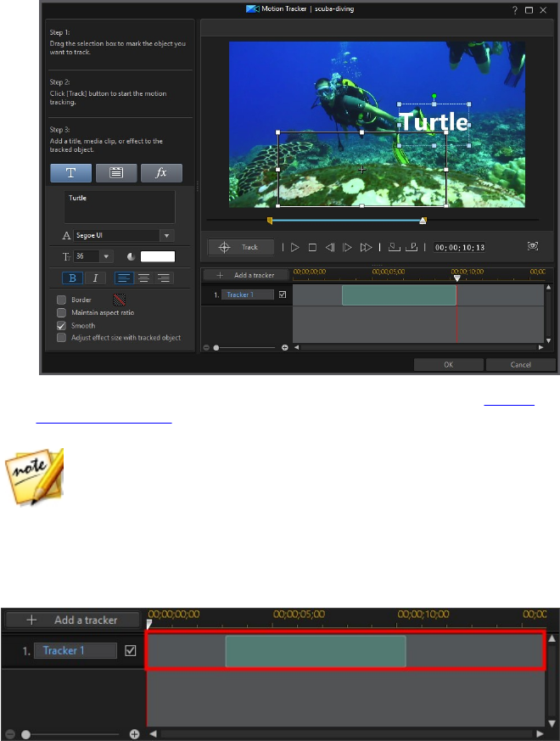Image resolution: width=560 pixels, height=741 pixels.
Task: Click Add a tracker in enlarged bottom image
Action: coord(73,620)
